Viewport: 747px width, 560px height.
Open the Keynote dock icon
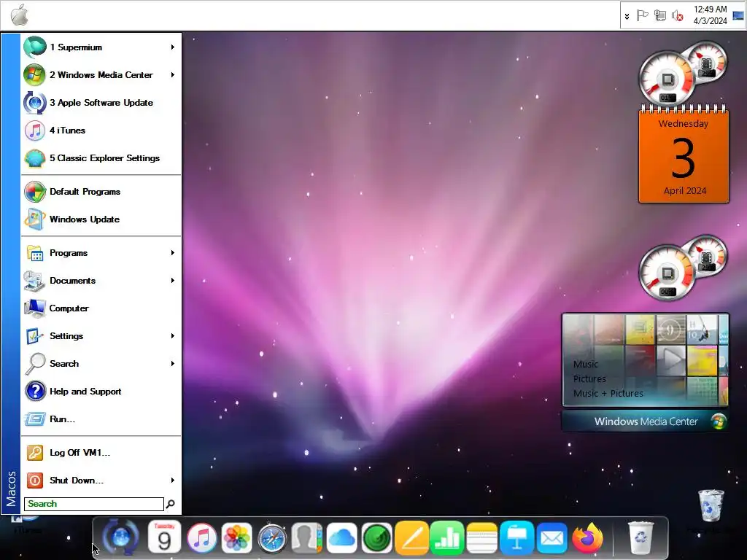[x=517, y=538]
